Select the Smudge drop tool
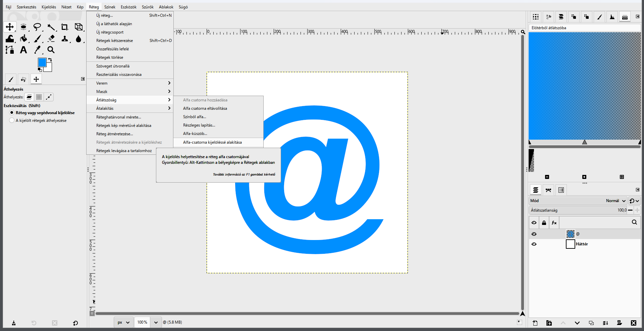The width and height of the screenshot is (644, 331). (x=78, y=39)
